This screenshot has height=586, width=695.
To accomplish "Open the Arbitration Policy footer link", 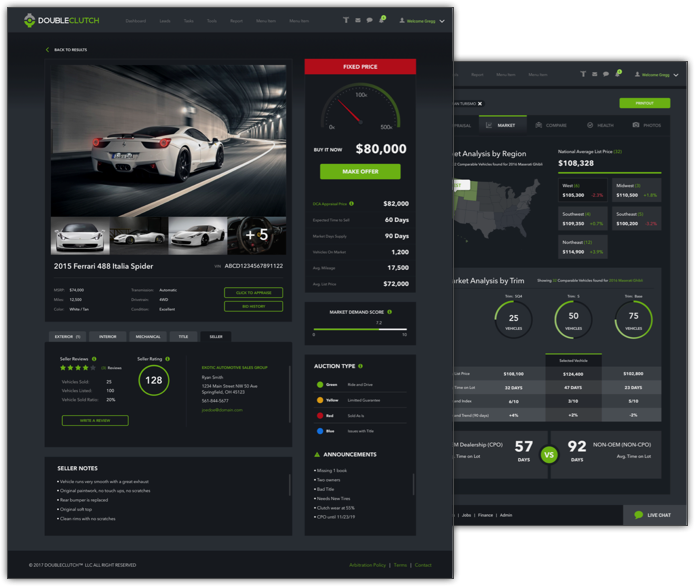I will pyautogui.click(x=367, y=565).
